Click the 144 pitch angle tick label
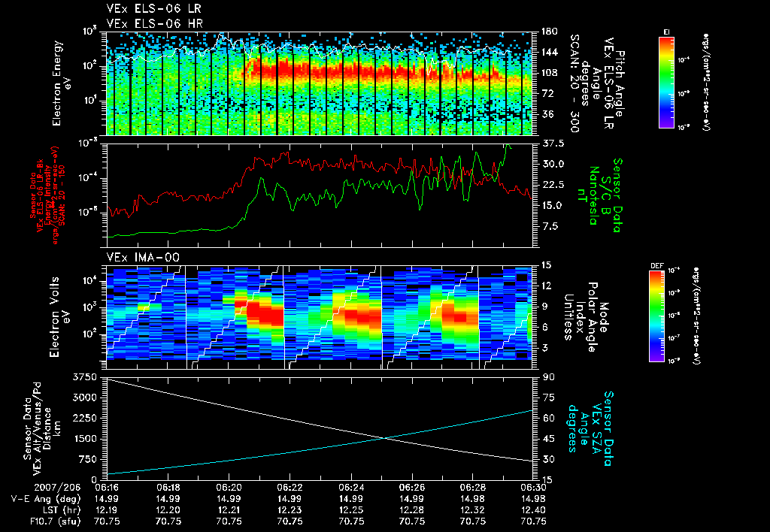770x532 pixels. [550, 53]
